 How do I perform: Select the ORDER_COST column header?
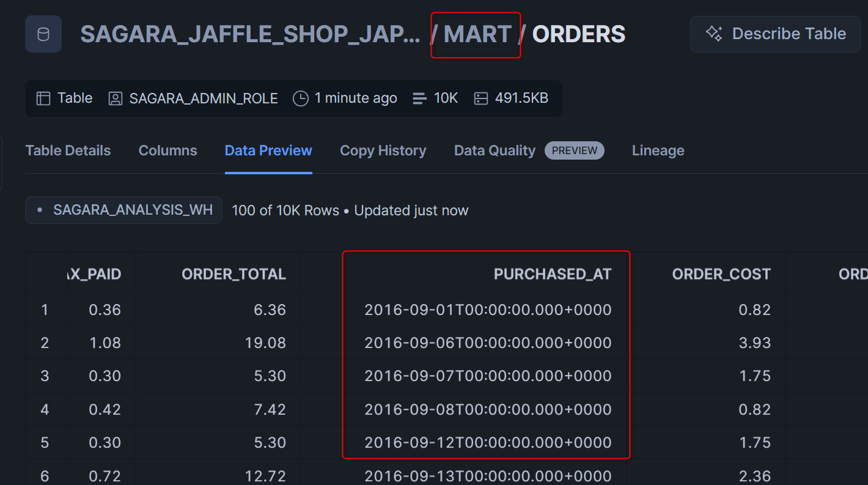721,275
